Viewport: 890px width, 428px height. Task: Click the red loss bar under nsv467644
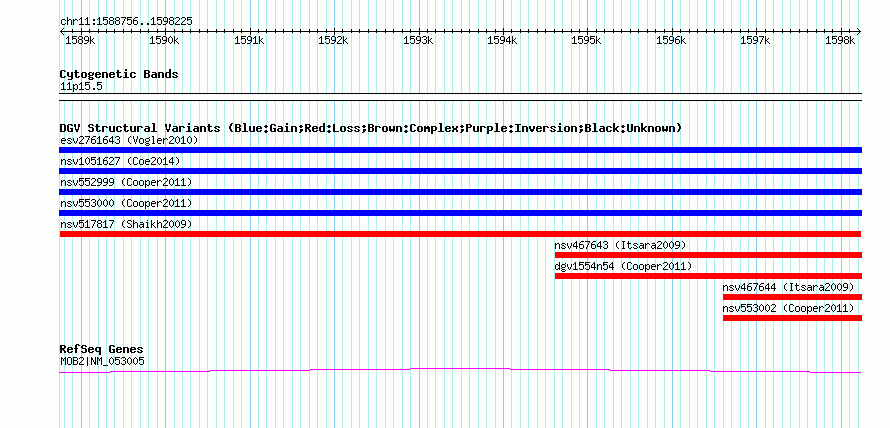click(792, 297)
